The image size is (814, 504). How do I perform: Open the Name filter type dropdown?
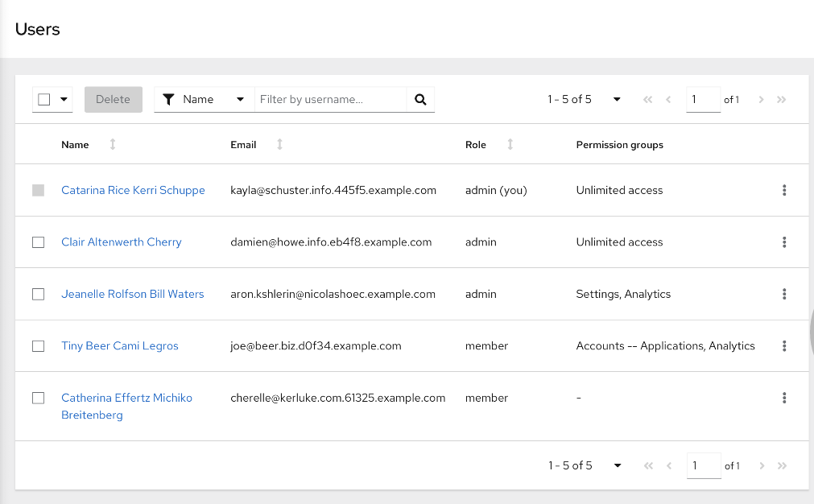[204, 100]
